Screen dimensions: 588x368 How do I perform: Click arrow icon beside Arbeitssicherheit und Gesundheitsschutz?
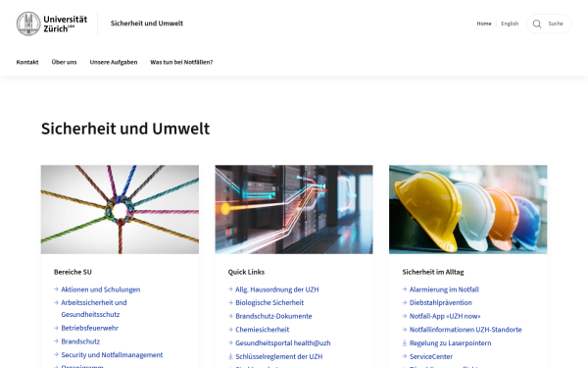[56, 302]
